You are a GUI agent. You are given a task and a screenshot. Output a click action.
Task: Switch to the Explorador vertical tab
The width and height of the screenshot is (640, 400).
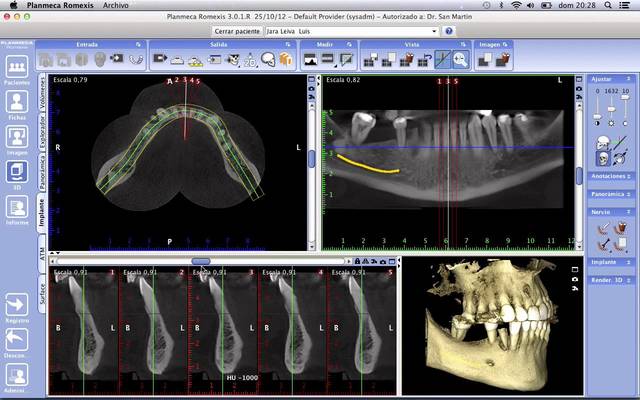click(42, 132)
